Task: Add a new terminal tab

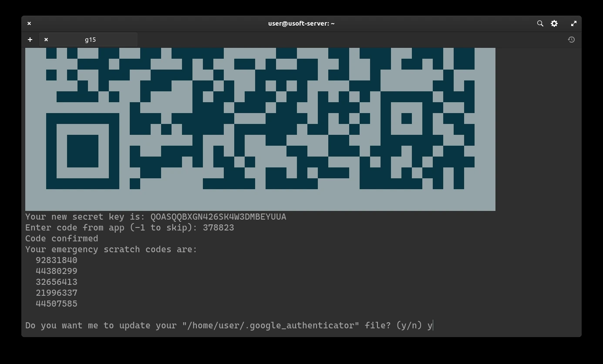Action: coord(30,40)
